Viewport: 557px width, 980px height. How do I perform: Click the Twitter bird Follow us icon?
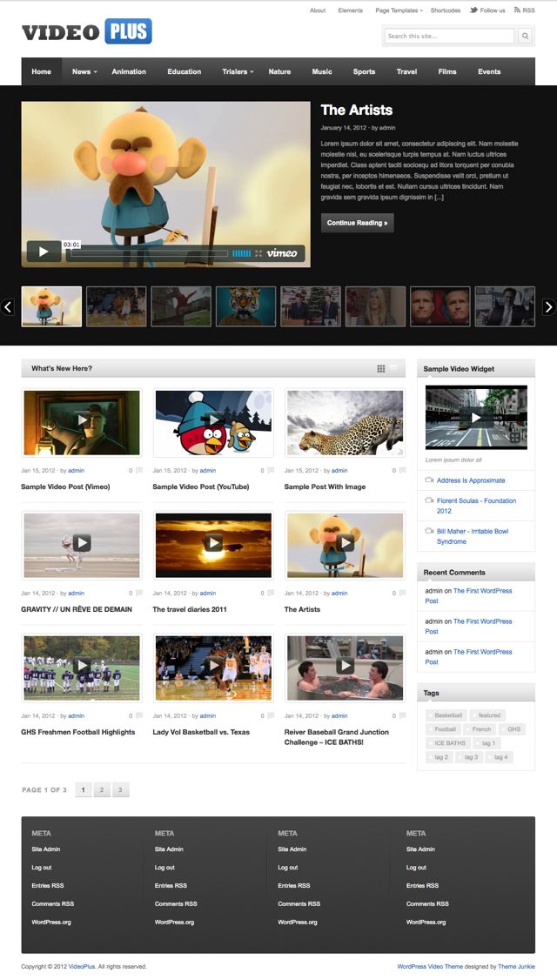pos(473,10)
